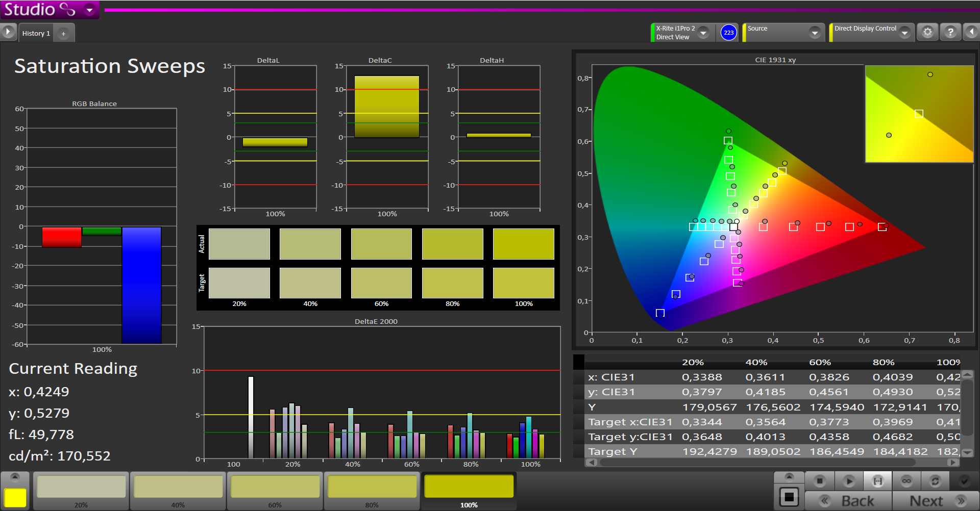
Task: Click the read series bracket icon
Action: tap(877, 481)
